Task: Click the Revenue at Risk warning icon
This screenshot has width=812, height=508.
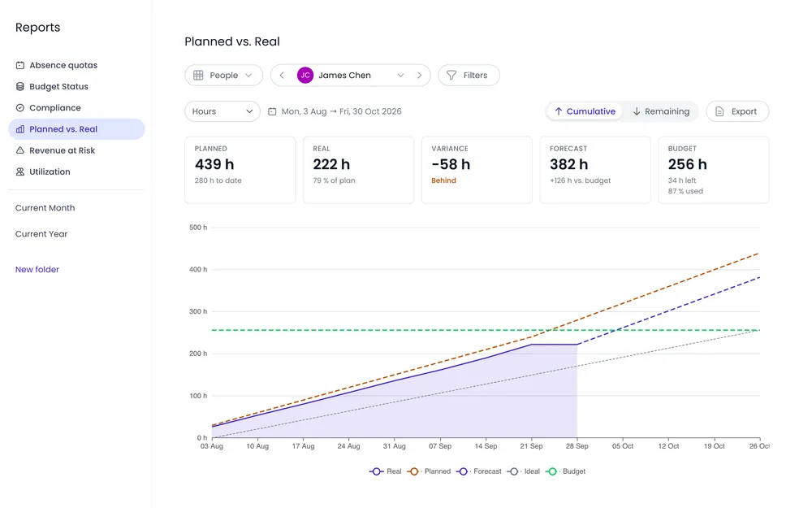Action: pyautogui.click(x=20, y=150)
